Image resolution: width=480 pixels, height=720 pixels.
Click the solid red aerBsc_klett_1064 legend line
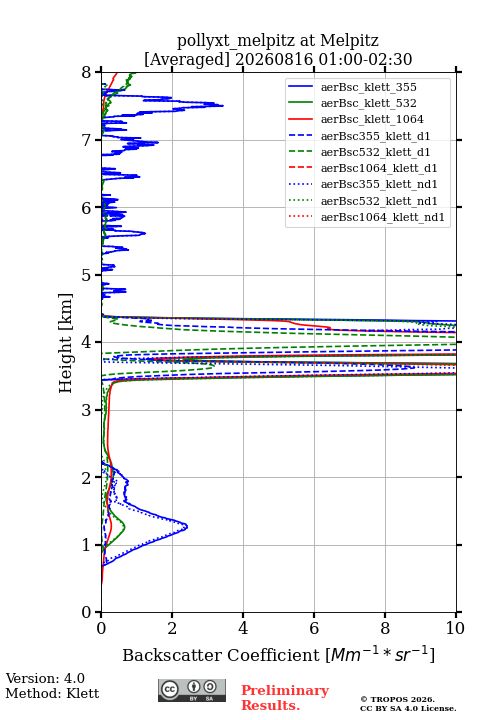click(300, 119)
